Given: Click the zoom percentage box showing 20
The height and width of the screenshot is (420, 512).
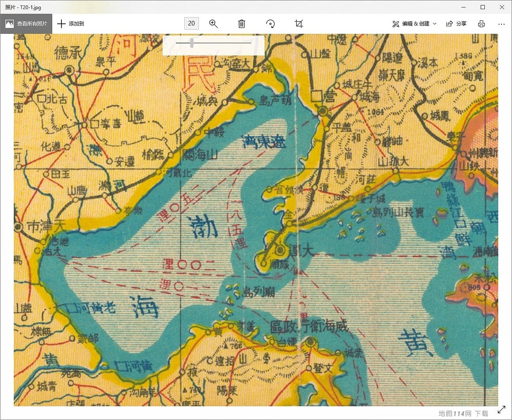Looking at the screenshot, I should (191, 23).
